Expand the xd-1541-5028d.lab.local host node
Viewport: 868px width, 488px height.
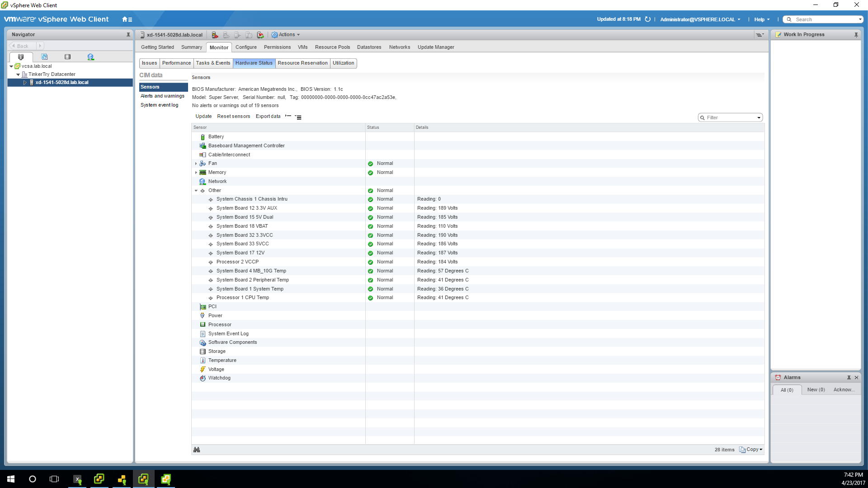click(25, 83)
